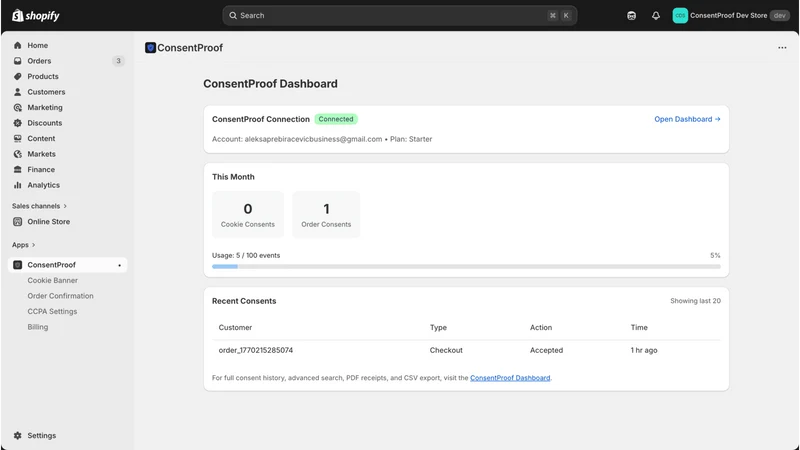Viewport: 800px width, 450px height.
Task: Expand the Sales channels section
Action: [x=39, y=206]
